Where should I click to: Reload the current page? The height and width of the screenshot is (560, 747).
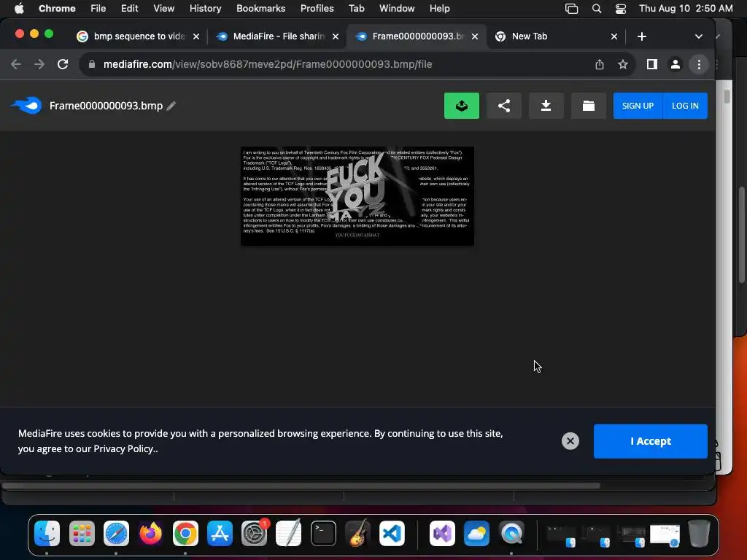click(x=63, y=64)
